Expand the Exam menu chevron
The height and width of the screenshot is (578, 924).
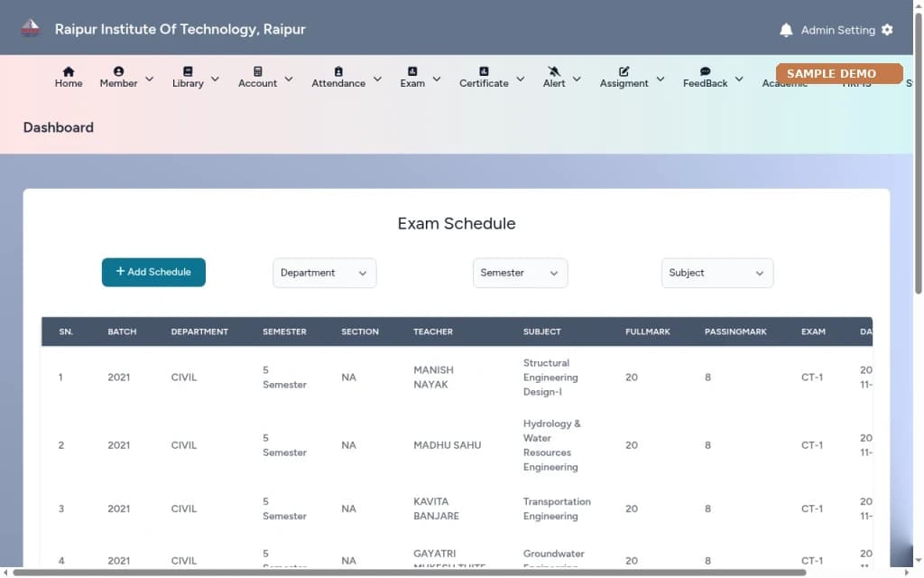[x=437, y=79]
